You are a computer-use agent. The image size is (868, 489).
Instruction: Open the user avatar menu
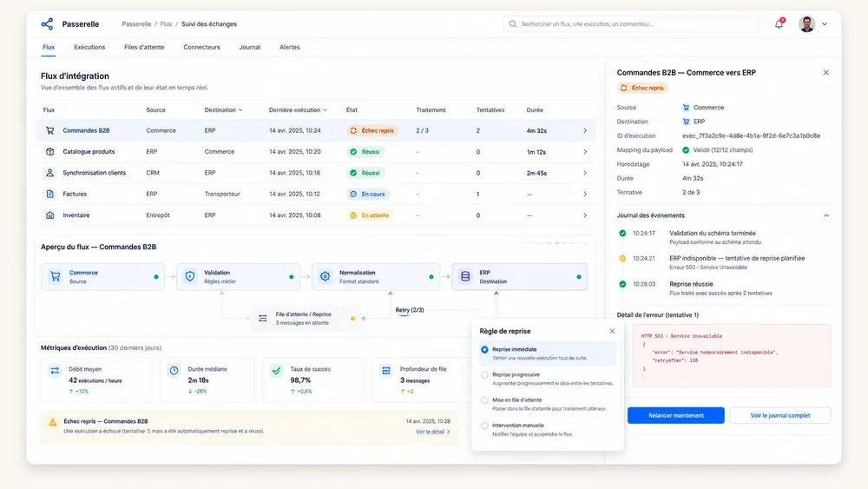point(806,23)
